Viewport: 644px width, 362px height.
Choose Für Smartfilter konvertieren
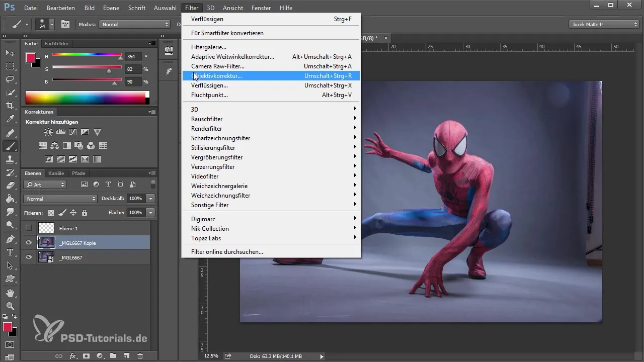[271, 33]
